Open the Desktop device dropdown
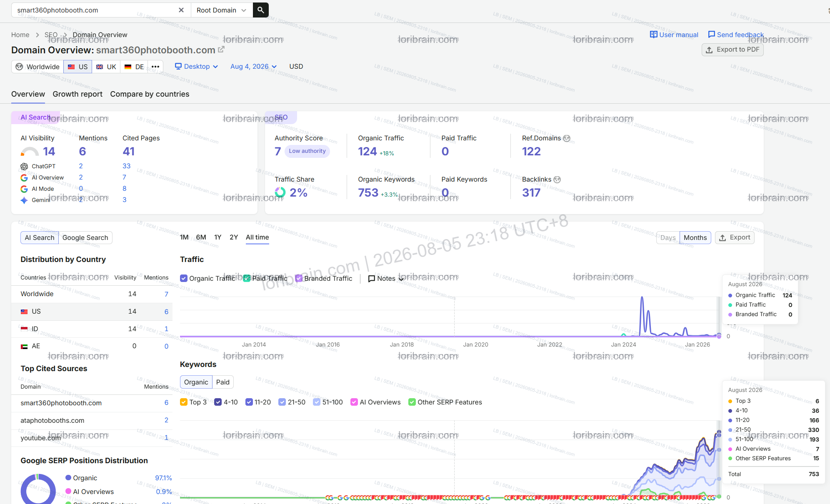The height and width of the screenshot is (504, 830). pyautogui.click(x=196, y=67)
